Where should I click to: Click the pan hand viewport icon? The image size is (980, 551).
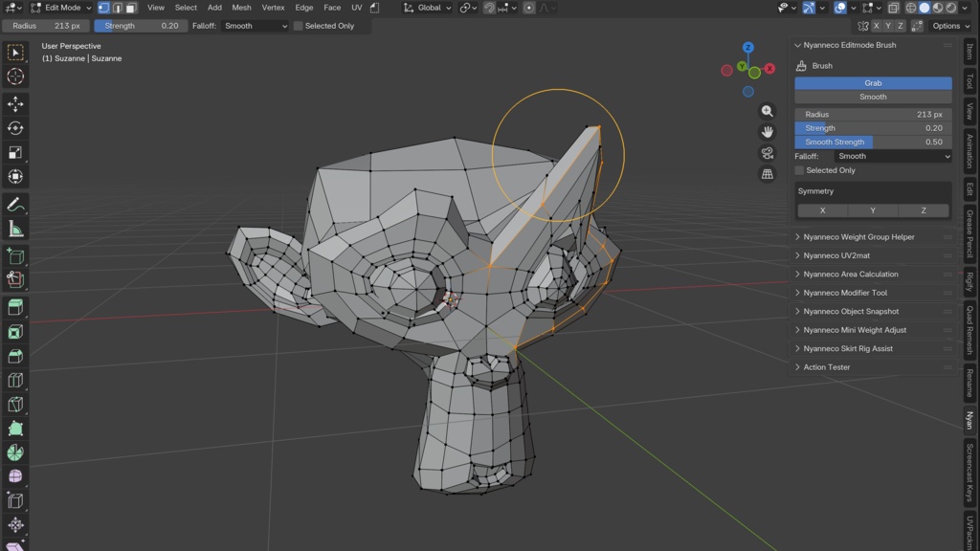click(x=767, y=132)
